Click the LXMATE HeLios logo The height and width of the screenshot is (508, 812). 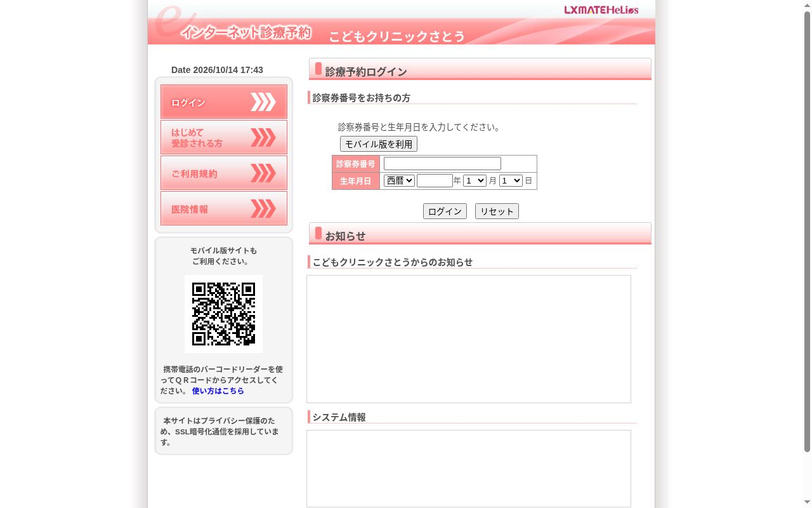point(601,10)
